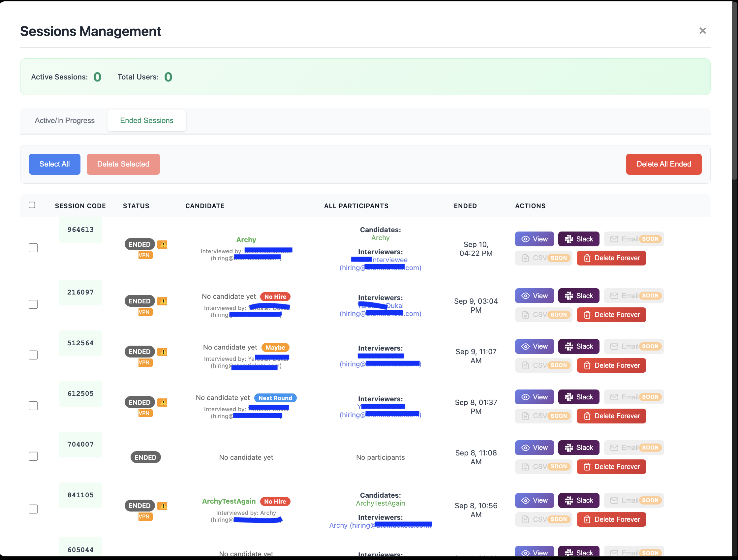Screen dimensions: 738x560
Task: Click the Email button for session 964613
Action: (633, 239)
